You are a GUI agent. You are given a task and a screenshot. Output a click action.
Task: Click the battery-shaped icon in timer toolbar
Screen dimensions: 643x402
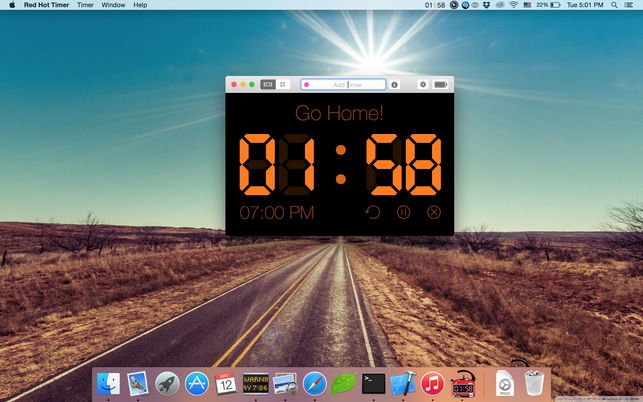(x=440, y=85)
